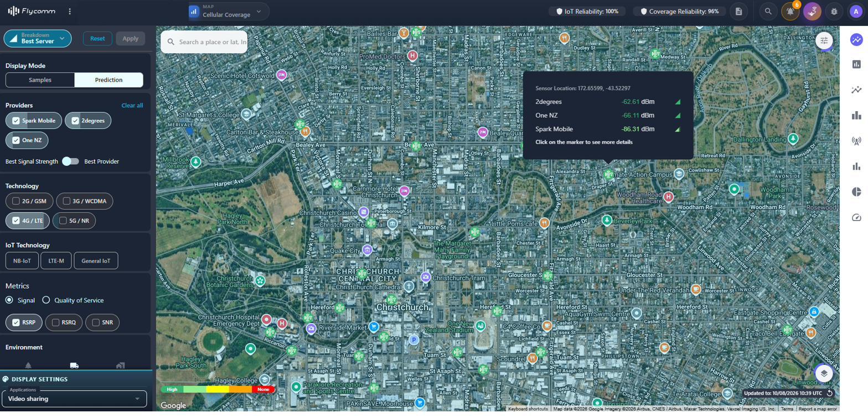
Task: Open the speedometer gauge sidebar icon
Action: point(856,217)
